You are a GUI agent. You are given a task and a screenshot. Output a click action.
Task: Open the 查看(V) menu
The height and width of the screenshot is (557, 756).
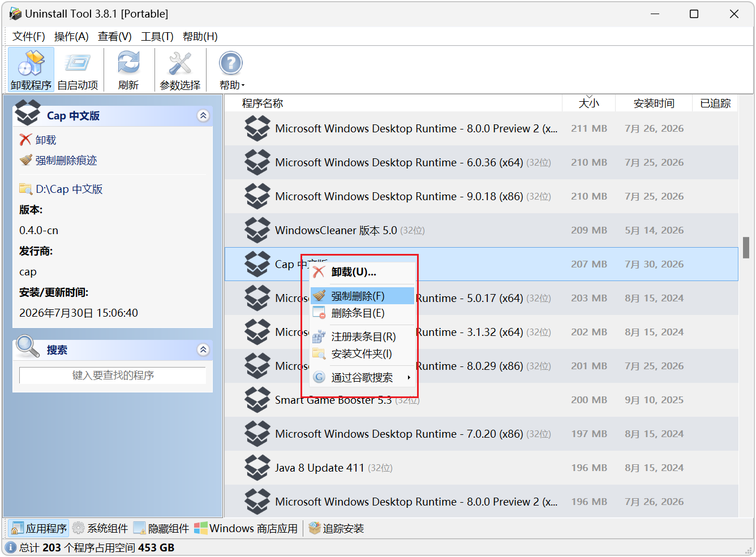pyautogui.click(x=115, y=36)
